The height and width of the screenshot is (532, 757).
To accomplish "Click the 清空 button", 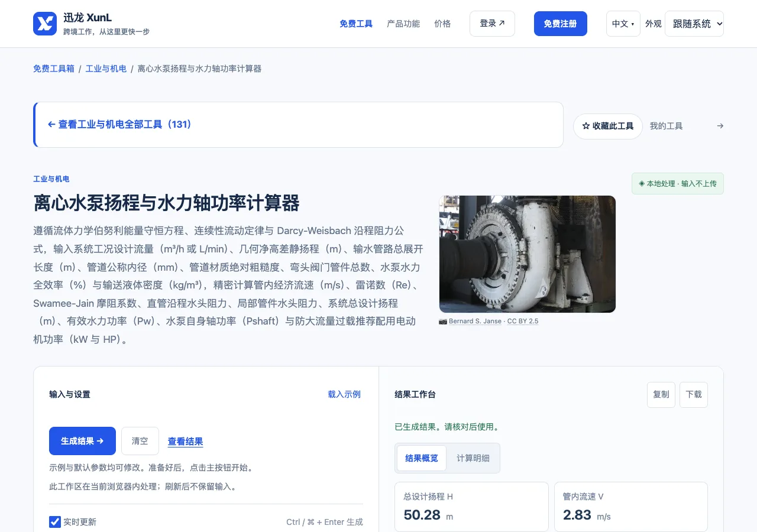I will (140, 441).
